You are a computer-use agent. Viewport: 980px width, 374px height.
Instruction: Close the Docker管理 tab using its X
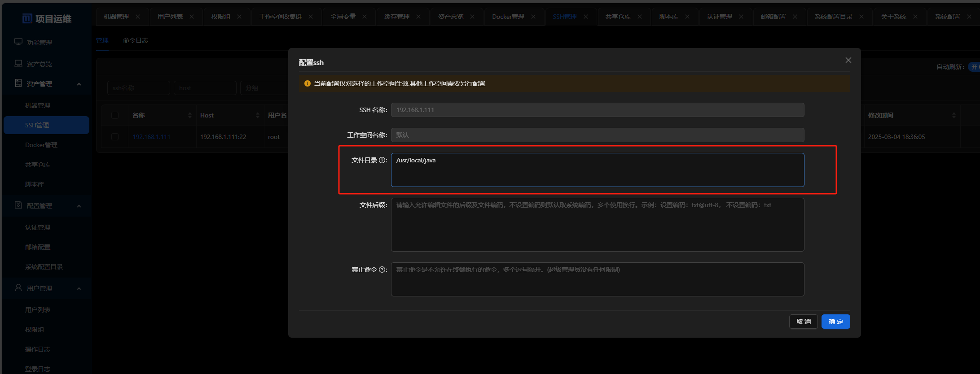pos(533,17)
